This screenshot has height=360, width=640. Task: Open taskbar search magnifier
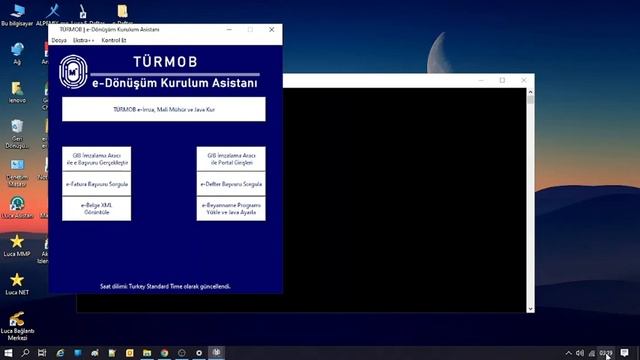click(25, 353)
